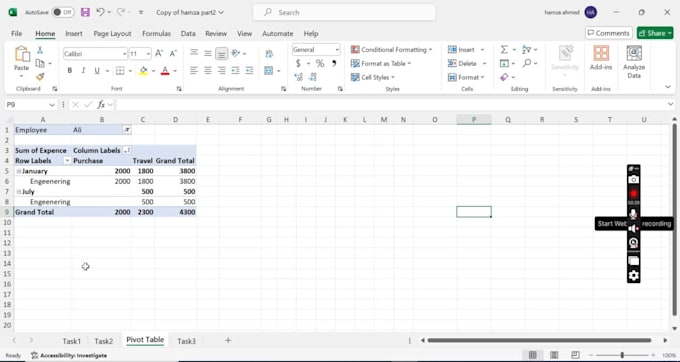Toggle Middle Align button
This screenshot has height=362, width=680.
pyautogui.click(x=208, y=53)
